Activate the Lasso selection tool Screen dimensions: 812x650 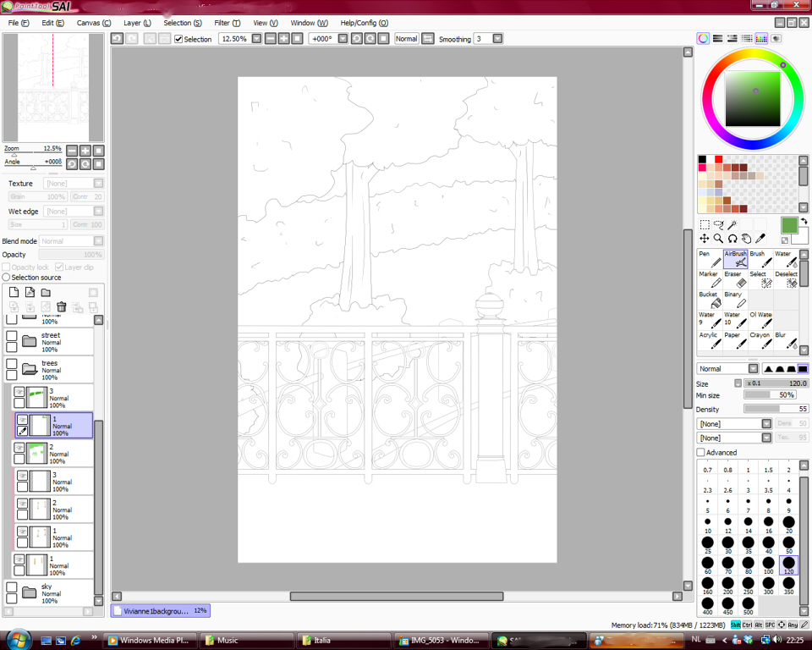[718, 225]
